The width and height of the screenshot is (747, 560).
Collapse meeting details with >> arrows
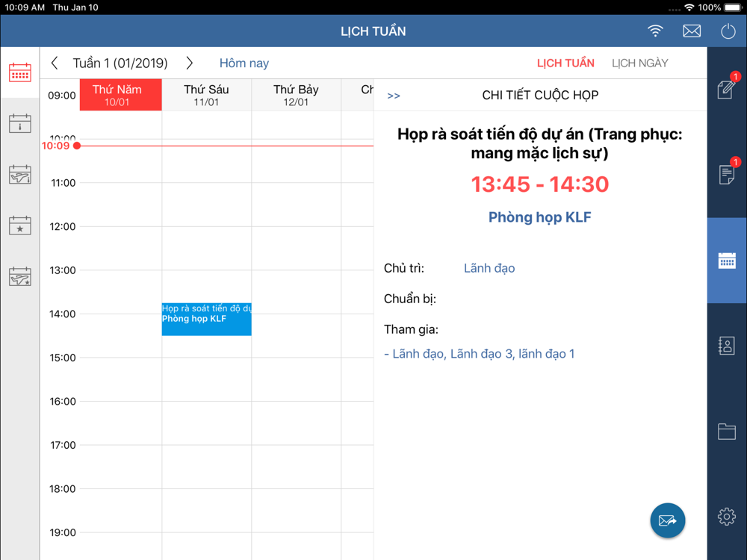pos(394,96)
